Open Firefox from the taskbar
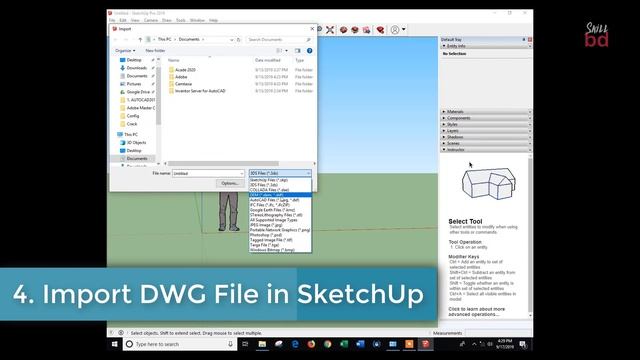Viewport: 640px width, 360px height. click(x=311, y=344)
